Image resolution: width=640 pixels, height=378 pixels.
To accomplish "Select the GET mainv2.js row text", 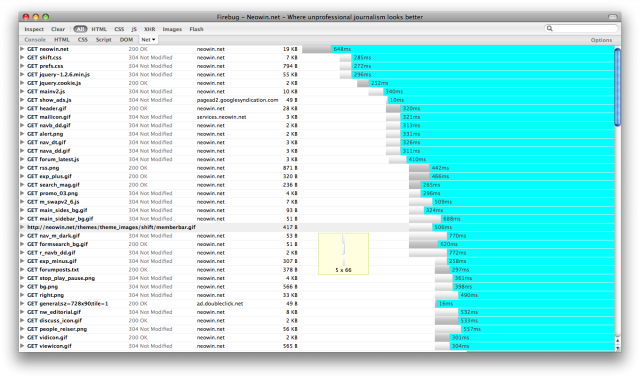I will point(46,91).
